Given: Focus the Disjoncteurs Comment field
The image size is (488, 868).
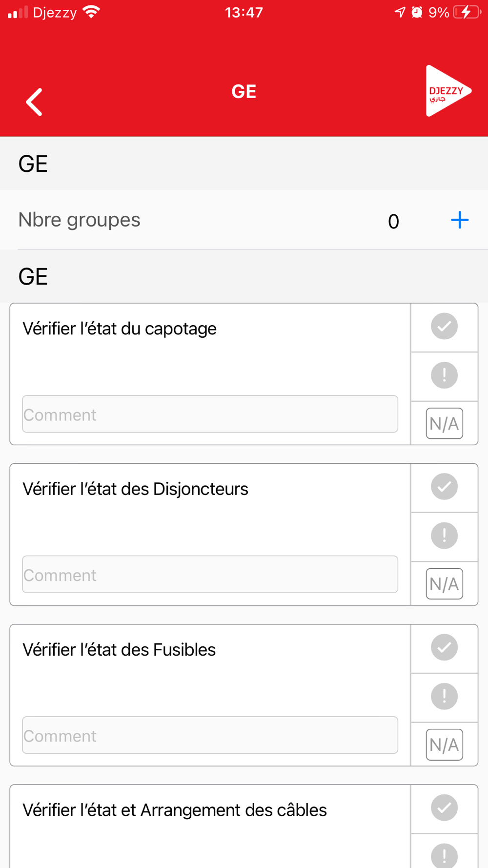Looking at the screenshot, I should point(210,575).
